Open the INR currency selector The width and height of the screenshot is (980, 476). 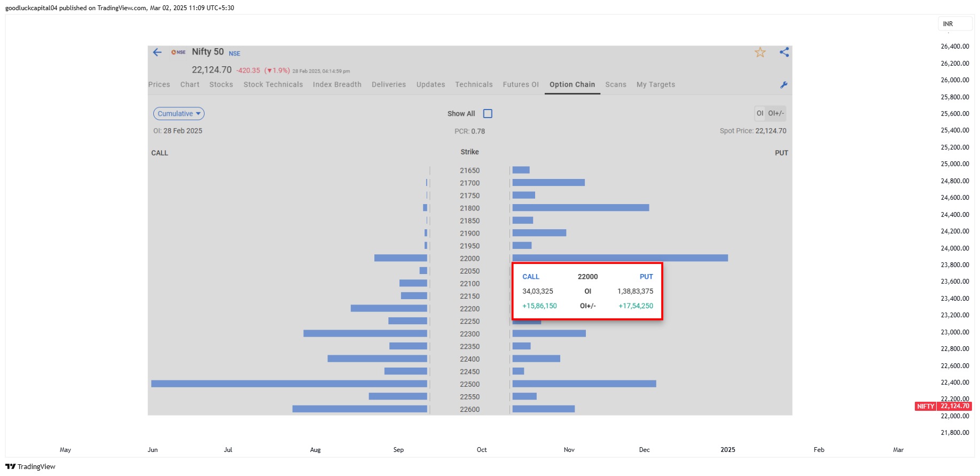click(x=954, y=24)
